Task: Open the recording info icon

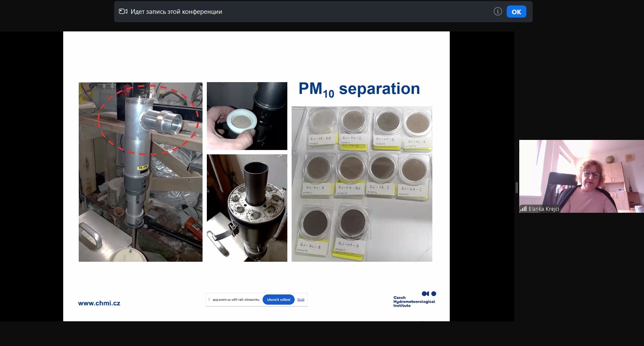Action: coord(497,12)
